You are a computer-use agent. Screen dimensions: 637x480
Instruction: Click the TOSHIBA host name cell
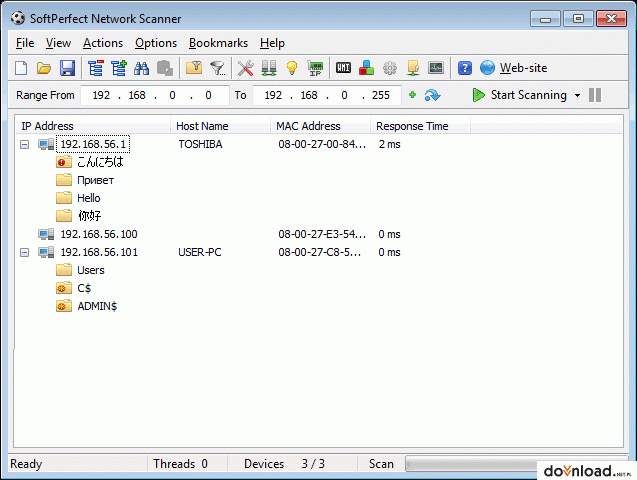tap(200, 144)
